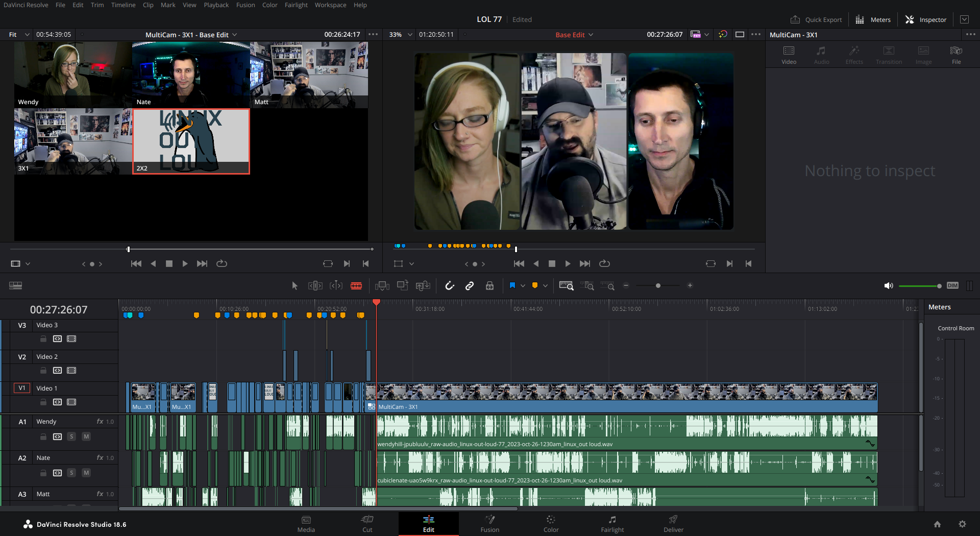Click the blue Flag icon

(512, 285)
